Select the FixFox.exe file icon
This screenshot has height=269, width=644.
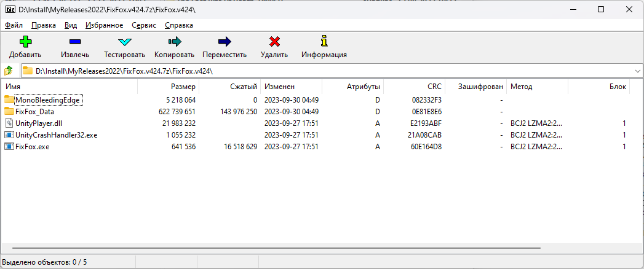click(x=9, y=146)
